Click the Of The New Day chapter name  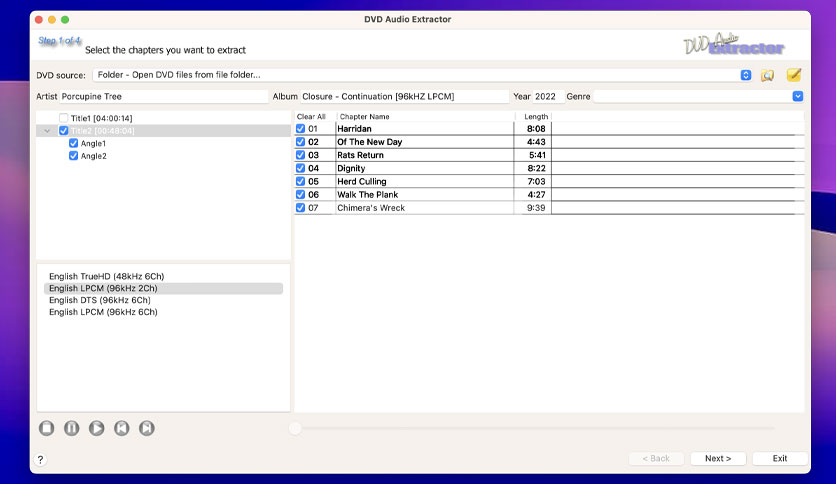pyautogui.click(x=369, y=142)
